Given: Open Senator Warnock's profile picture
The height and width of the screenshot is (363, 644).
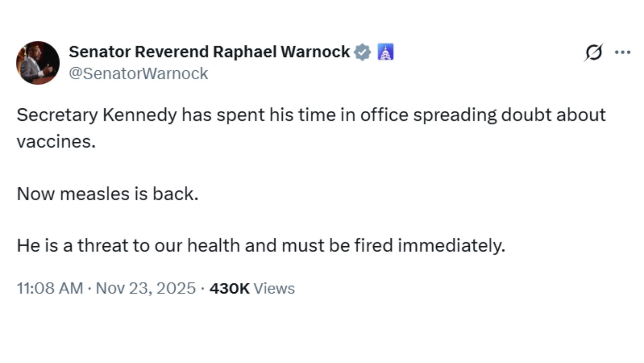Looking at the screenshot, I should (x=38, y=63).
